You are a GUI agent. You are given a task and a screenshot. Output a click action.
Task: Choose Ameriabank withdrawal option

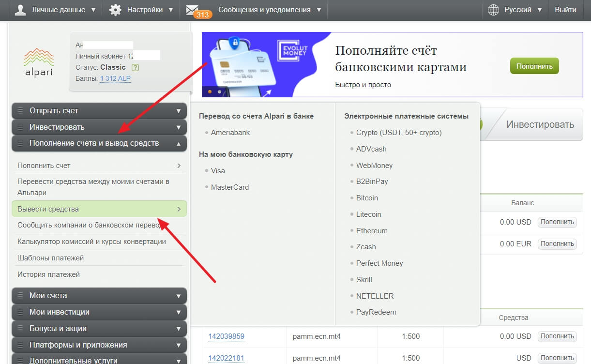click(x=230, y=133)
